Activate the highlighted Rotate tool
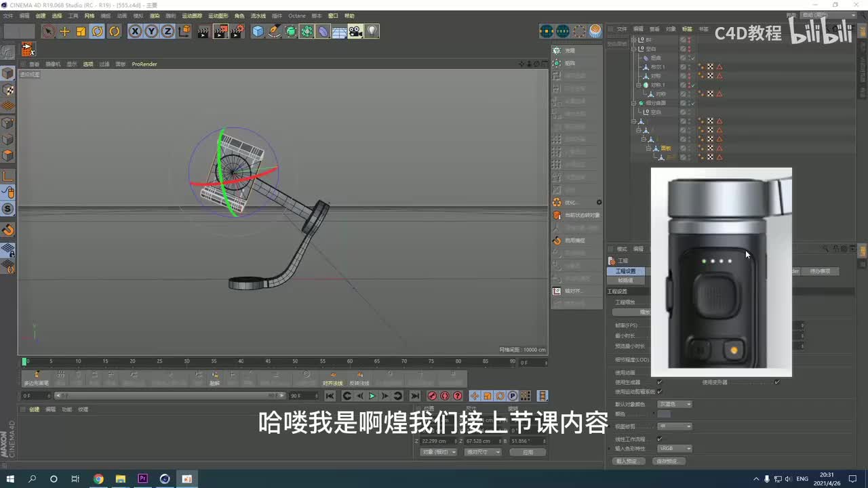Image resolution: width=868 pixels, height=488 pixels. click(98, 31)
